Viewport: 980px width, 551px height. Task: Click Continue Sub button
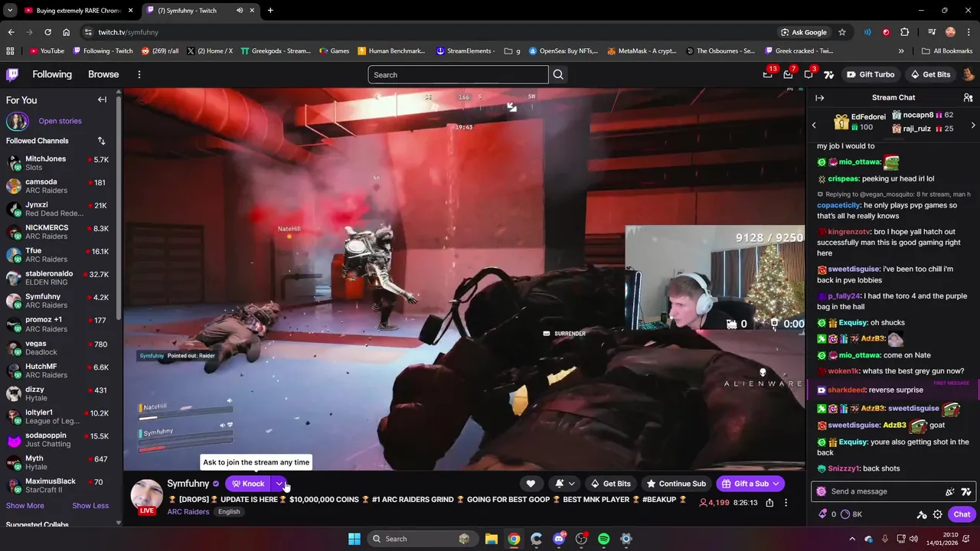[x=676, y=484]
